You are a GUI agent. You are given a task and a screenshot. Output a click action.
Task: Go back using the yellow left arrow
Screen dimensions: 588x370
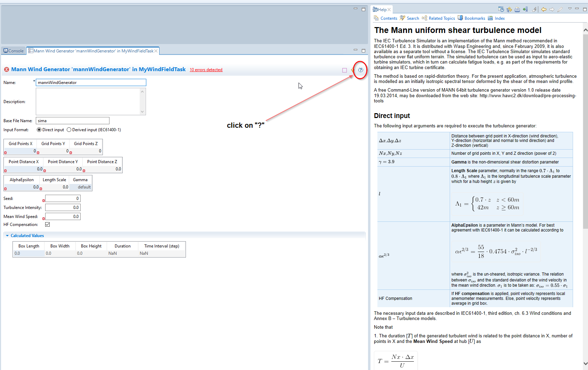coord(544,9)
